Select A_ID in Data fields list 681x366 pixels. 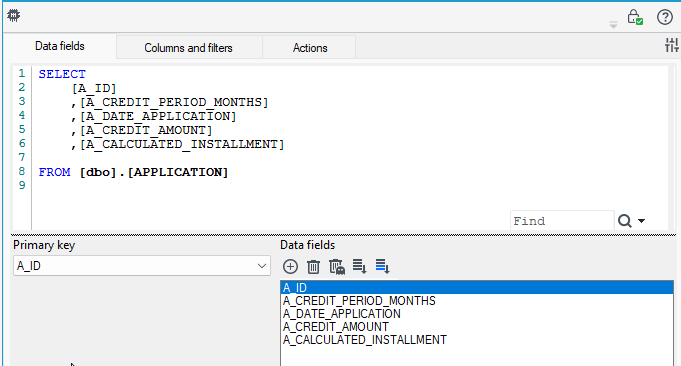click(477, 287)
